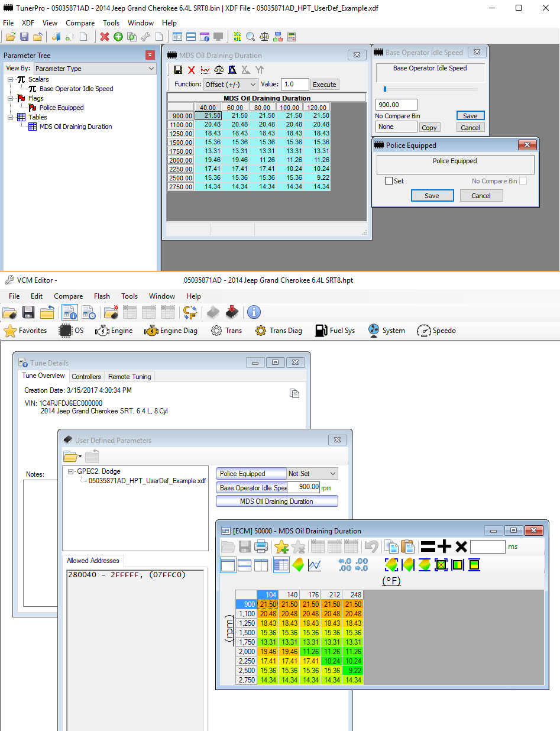Collapse the Tables tree node

point(11,117)
